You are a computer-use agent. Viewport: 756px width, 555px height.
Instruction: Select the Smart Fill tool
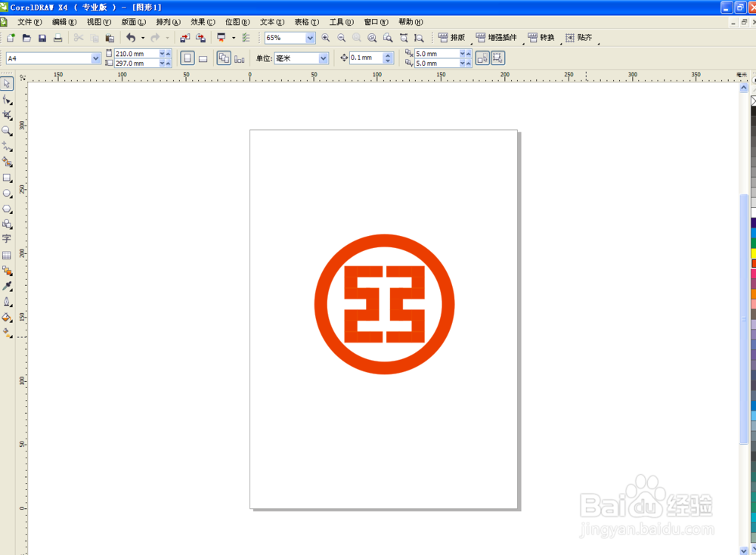(x=7, y=162)
